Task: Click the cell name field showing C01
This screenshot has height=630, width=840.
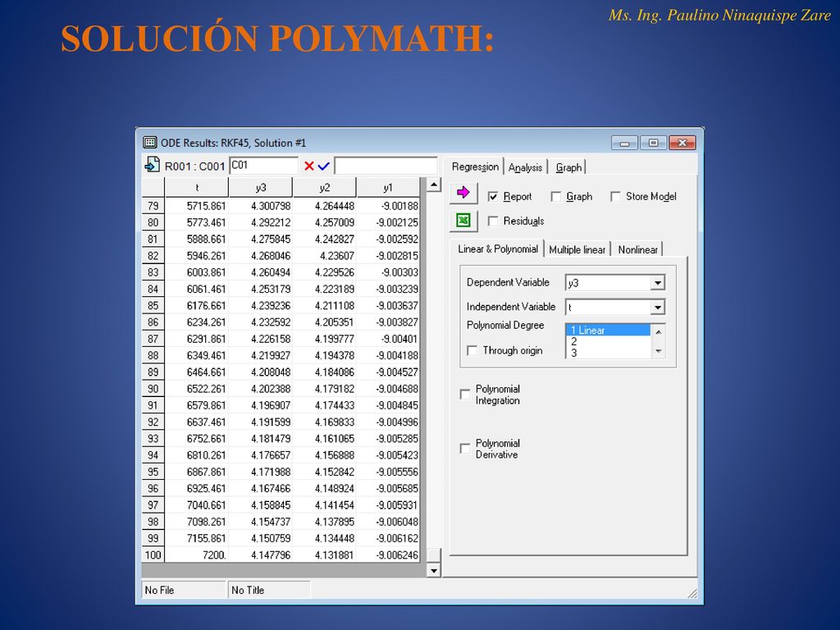Action: pyautogui.click(x=263, y=166)
